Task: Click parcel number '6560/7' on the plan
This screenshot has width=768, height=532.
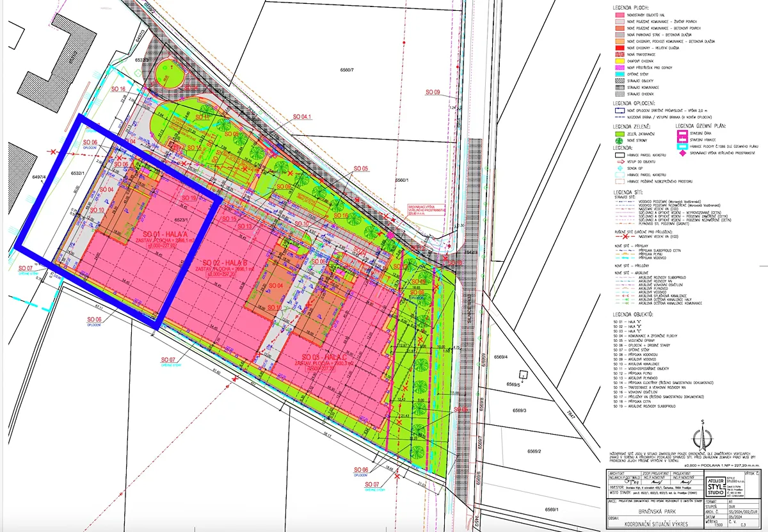Action: point(347,69)
